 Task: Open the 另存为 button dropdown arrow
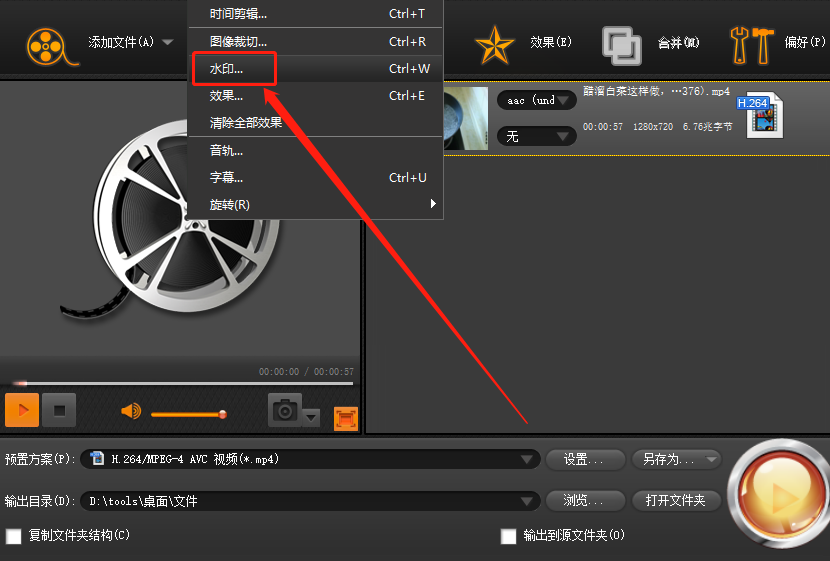(712, 459)
